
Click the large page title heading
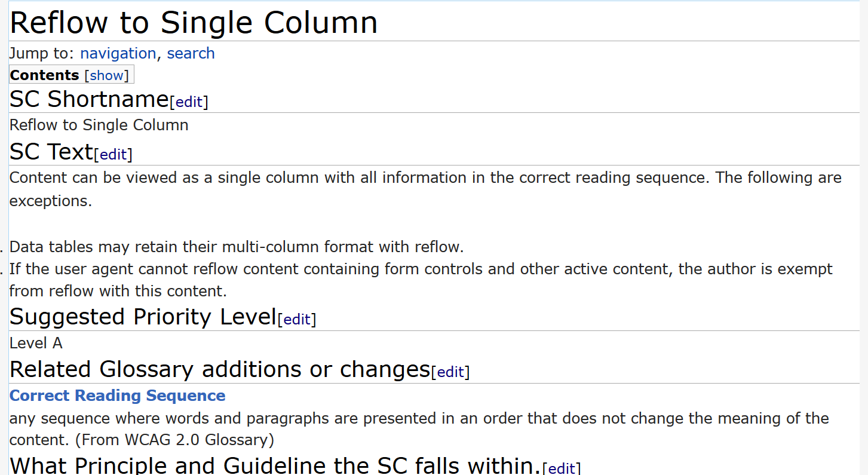tap(194, 23)
